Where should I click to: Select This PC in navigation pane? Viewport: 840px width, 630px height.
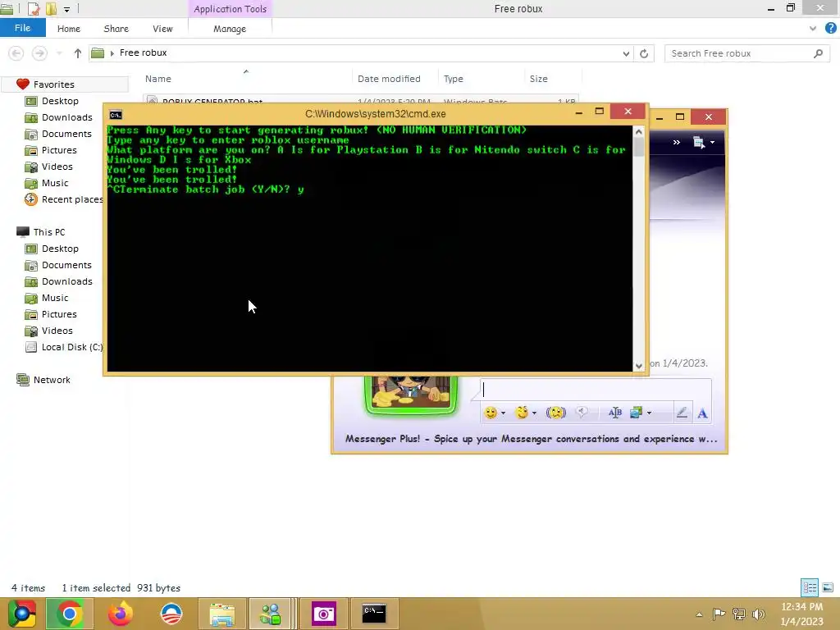coord(48,232)
